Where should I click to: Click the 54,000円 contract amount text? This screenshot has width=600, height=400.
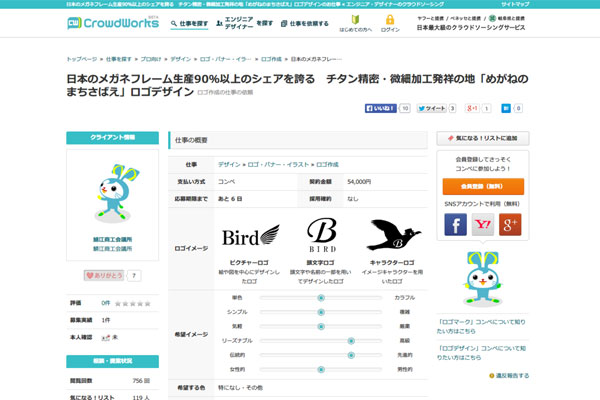(x=359, y=182)
